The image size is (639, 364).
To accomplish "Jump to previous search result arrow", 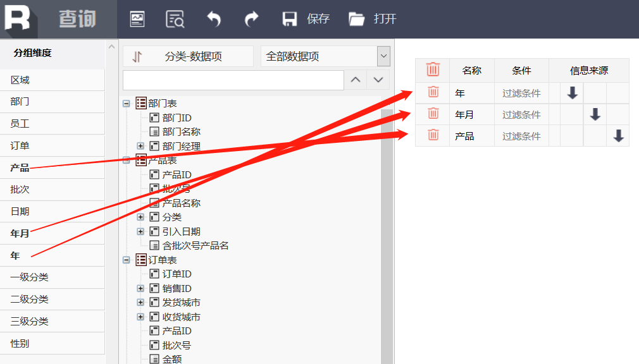I will (x=356, y=80).
